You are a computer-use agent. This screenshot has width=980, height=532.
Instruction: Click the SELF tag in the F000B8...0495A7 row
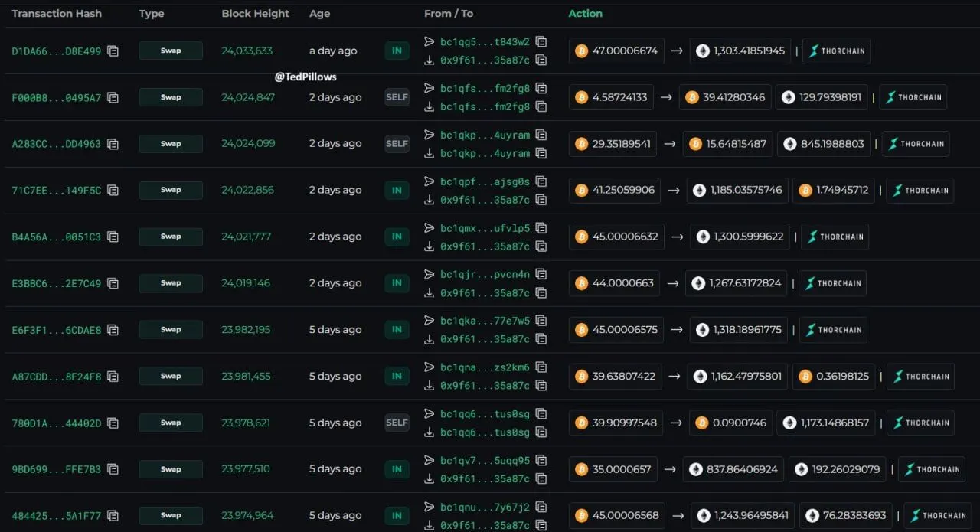(x=397, y=97)
